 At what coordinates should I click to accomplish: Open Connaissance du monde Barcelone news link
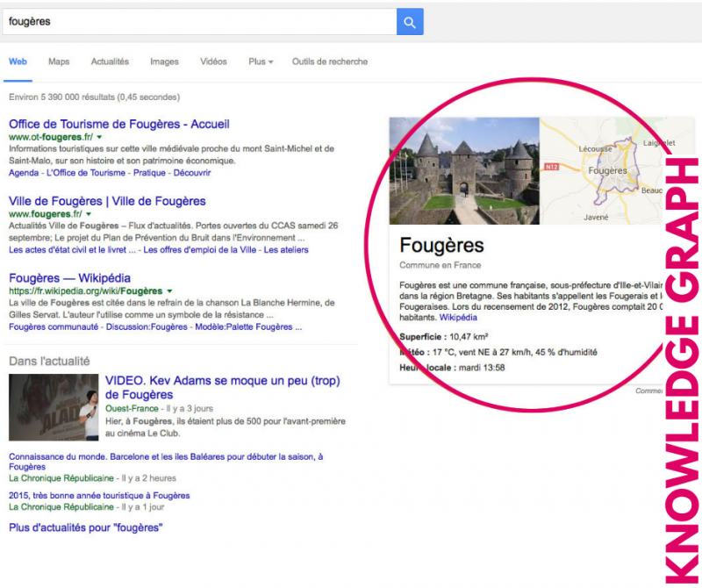pyautogui.click(x=166, y=462)
